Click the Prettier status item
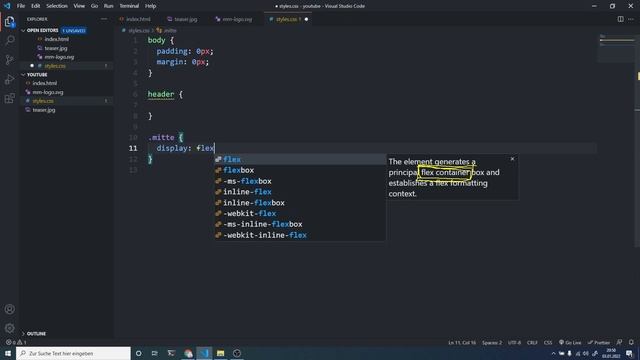The width and height of the screenshot is (640, 360). coord(599,342)
